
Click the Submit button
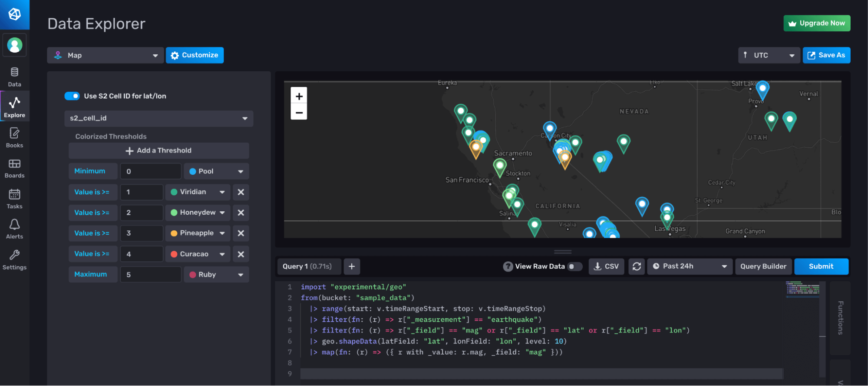pyautogui.click(x=821, y=266)
